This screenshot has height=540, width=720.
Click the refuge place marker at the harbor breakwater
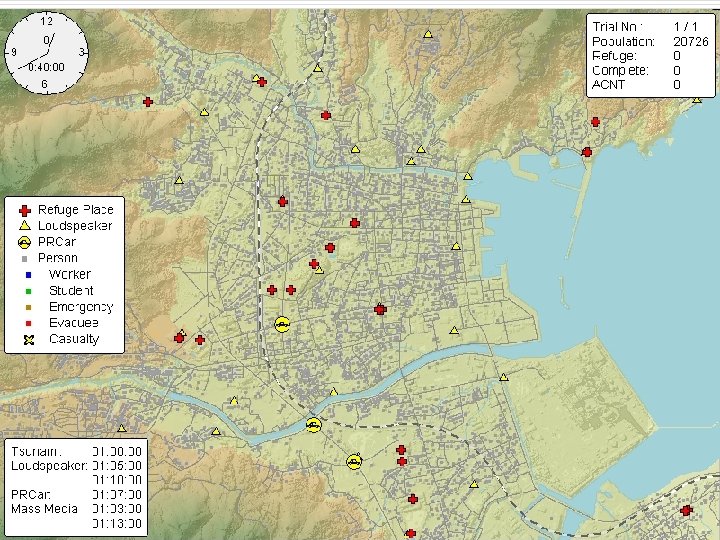(587, 152)
